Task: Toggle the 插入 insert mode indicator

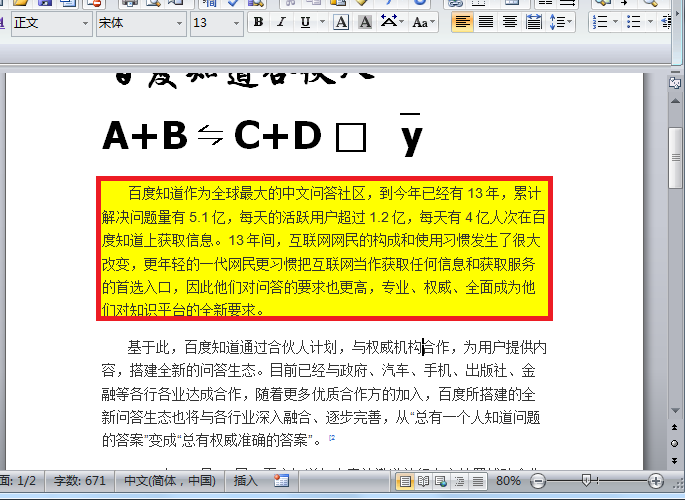Action: click(246, 481)
